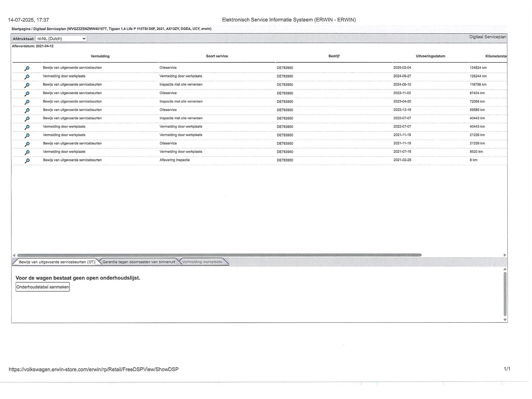Click the Kilometerstand column header
Screen dimensions: 532x399
(x=496, y=56)
